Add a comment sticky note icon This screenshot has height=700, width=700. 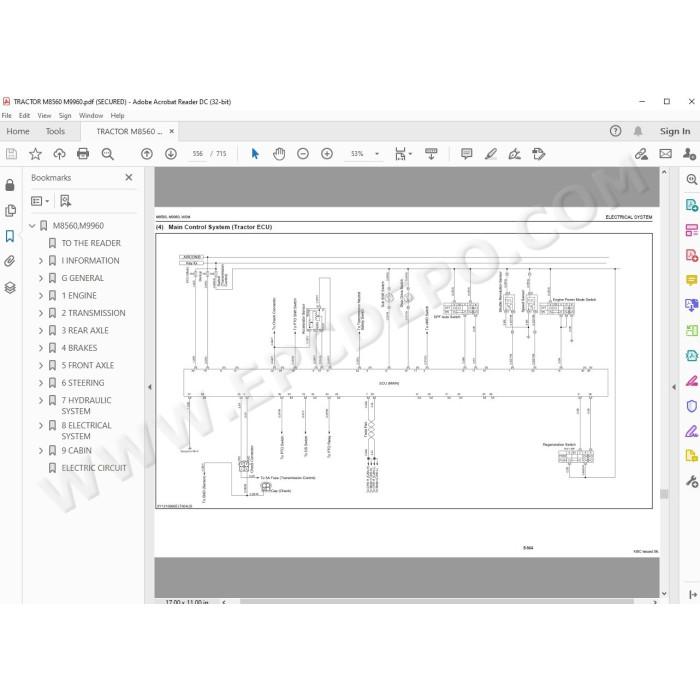467,154
